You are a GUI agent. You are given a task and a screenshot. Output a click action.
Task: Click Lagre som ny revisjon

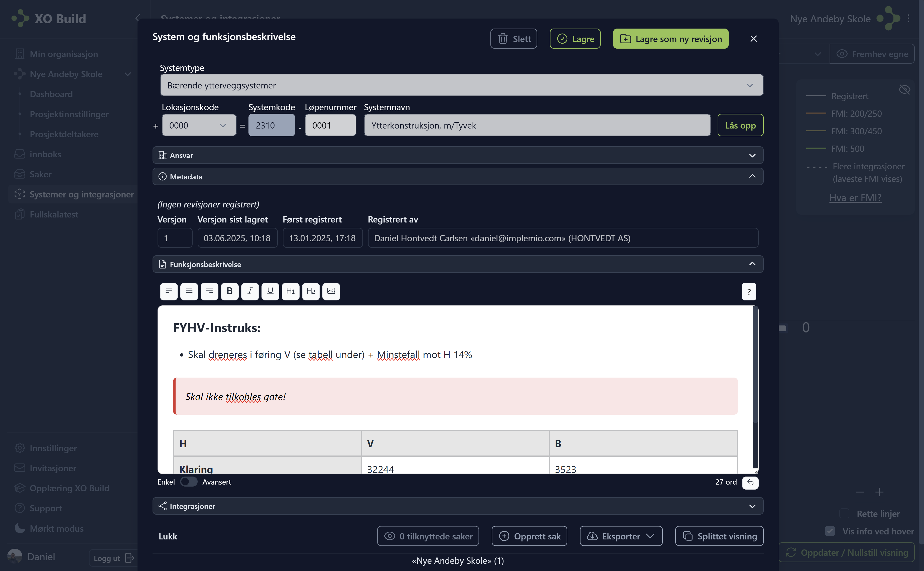pos(670,39)
